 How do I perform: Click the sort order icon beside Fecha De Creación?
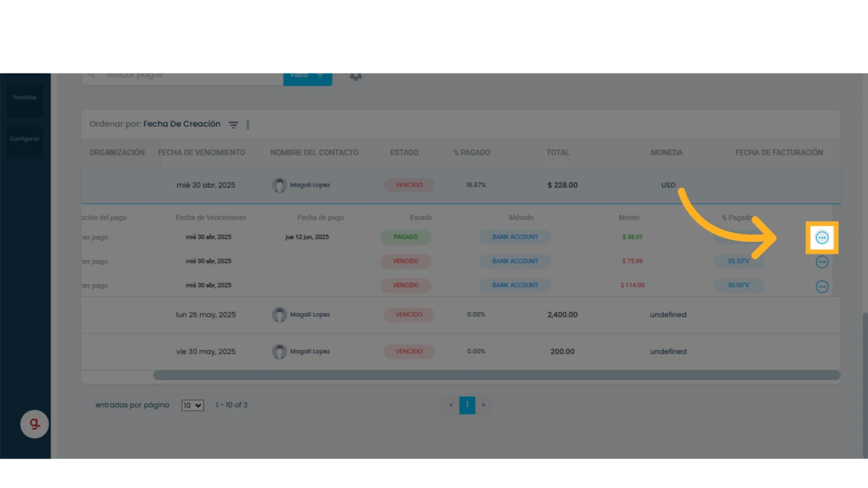point(233,125)
